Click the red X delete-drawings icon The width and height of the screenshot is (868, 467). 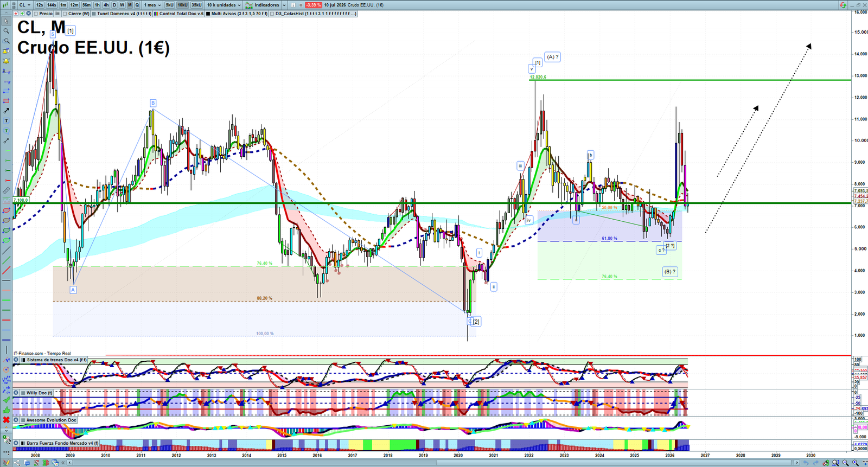pos(6,419)
